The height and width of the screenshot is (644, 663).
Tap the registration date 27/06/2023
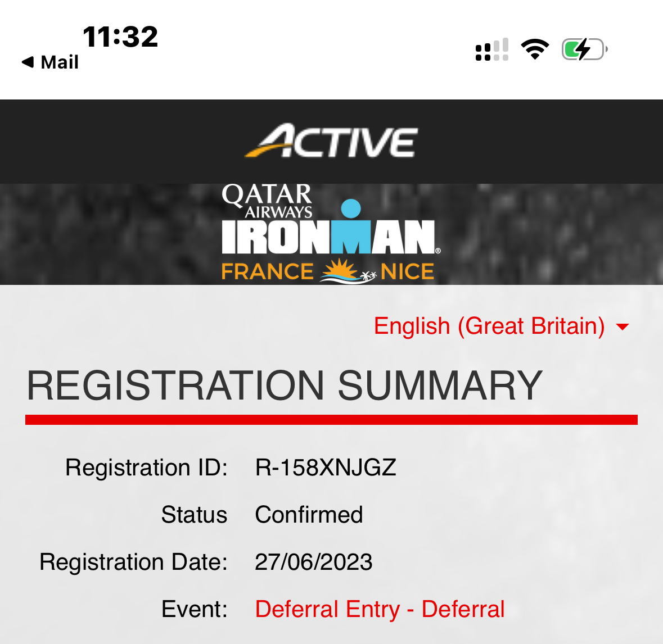(314, 562)
